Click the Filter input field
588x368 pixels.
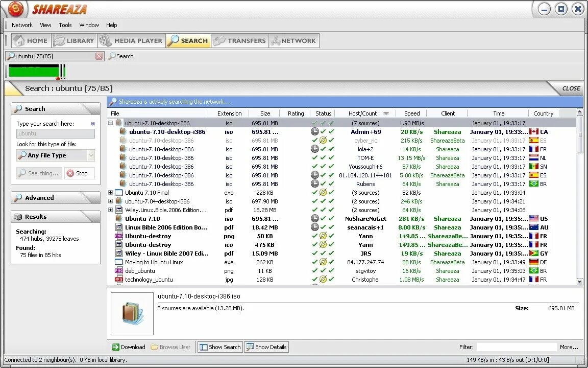[x=517, y=347]
